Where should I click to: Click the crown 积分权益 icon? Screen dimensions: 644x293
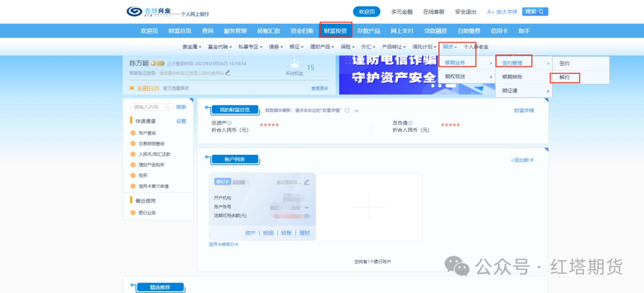(x=295, y=65)
